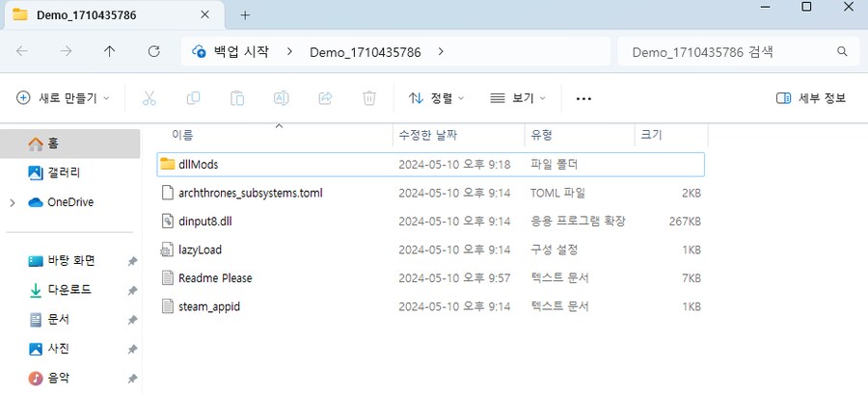Click the Forward navigation arrow
868x394 pixels.
point(66,51)
